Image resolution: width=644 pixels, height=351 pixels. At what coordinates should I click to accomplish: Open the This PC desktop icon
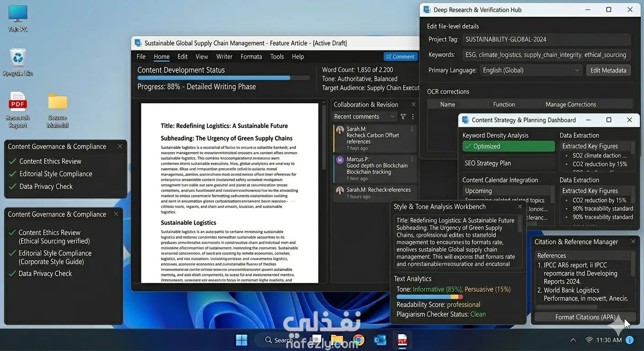(18, 19)
